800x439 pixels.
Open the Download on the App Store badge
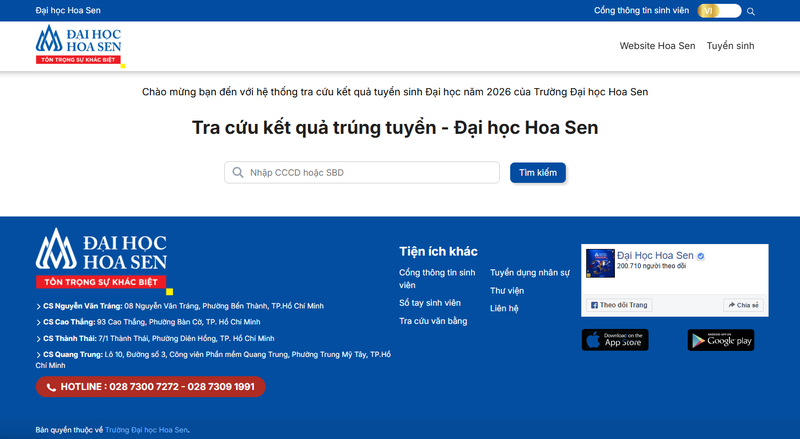615,340
